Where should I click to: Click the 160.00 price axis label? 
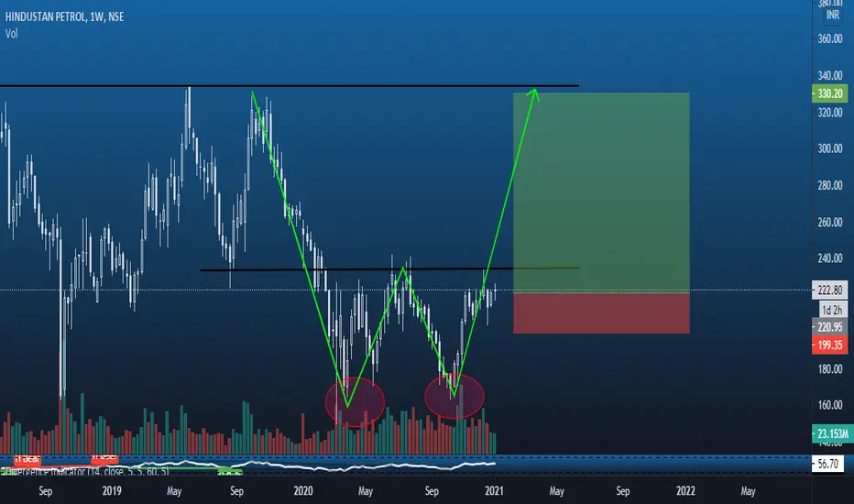(x=830, y=405)
